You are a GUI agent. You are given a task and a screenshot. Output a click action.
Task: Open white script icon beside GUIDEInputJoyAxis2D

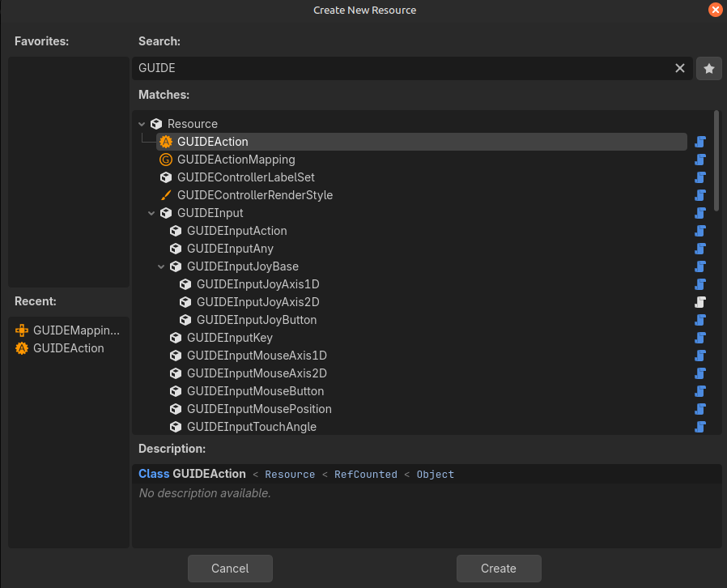coord(700,302)
